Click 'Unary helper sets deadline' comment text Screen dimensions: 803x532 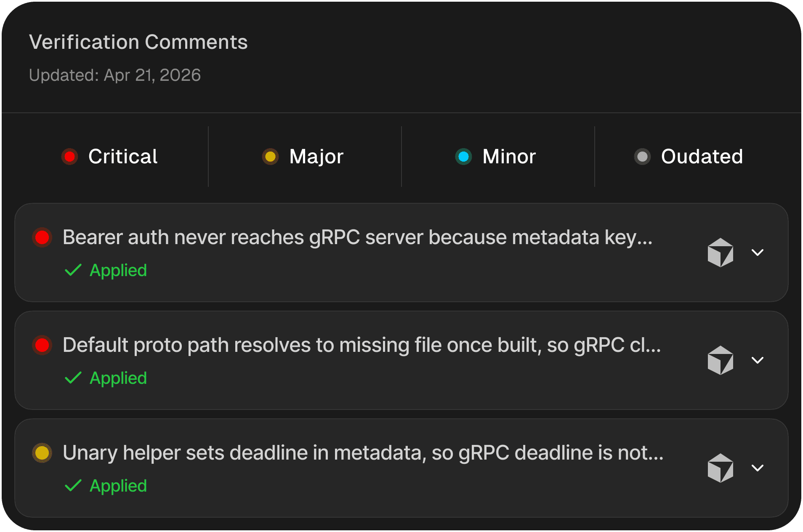point(363,453)
